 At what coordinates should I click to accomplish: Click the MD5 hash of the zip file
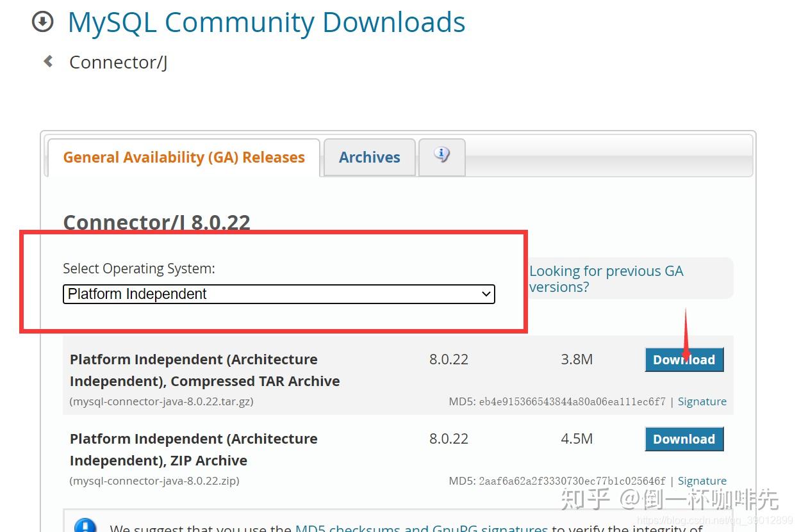(572, 481)
